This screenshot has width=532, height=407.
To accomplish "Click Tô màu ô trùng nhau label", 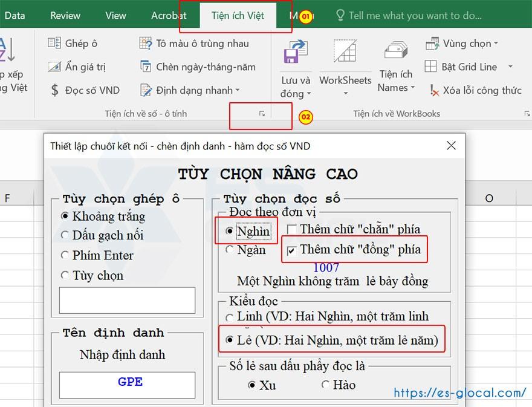I will (202, 44).
